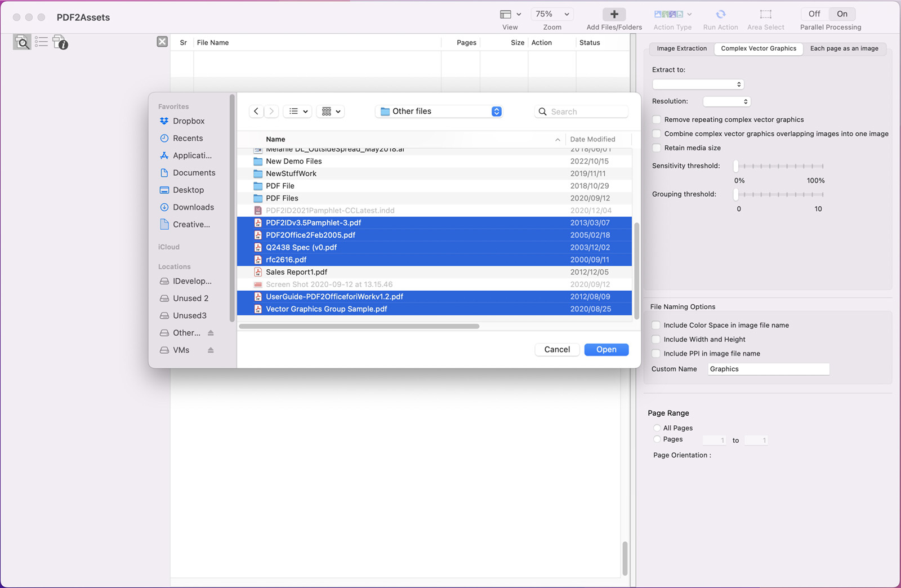Switch to Image Extraction tab

(x=681, y=48)
